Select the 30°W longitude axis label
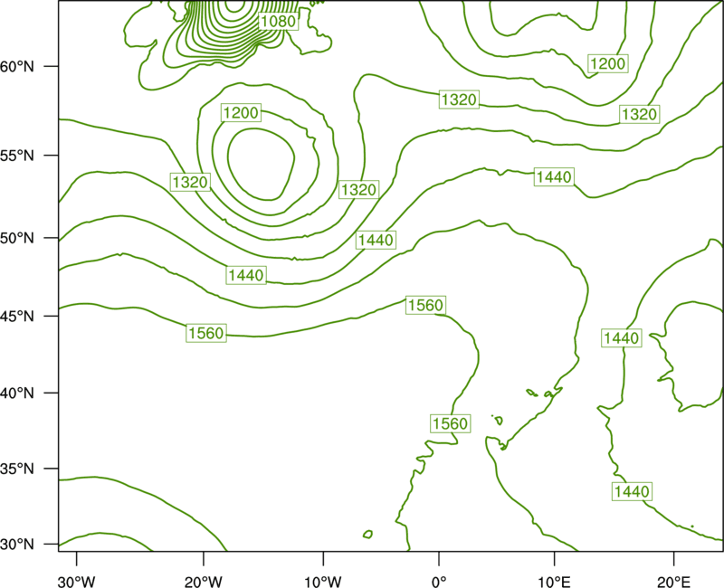Viewport: 724px width, 588px height. click(x=76, y=582)
